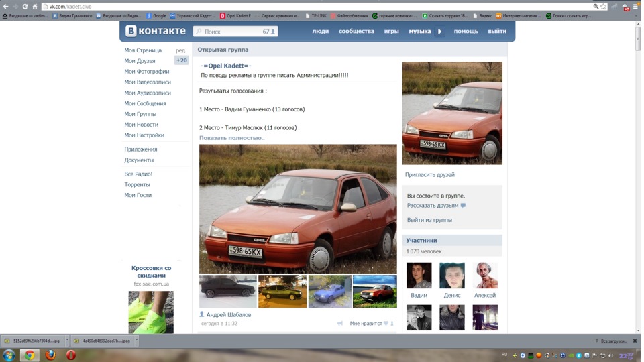The image size is (644, 362).
Task: Open Мои Новости in sidebar
Action: click(x=141, y=125)
